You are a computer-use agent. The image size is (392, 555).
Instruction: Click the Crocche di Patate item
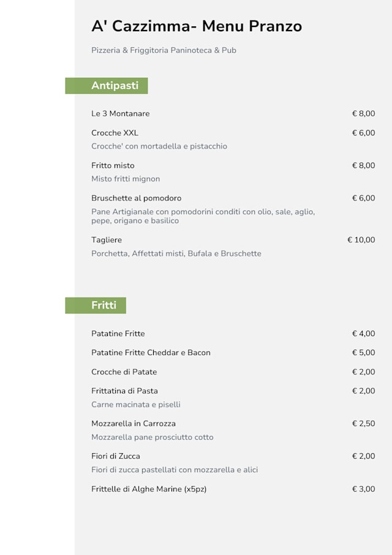(124, 372)
